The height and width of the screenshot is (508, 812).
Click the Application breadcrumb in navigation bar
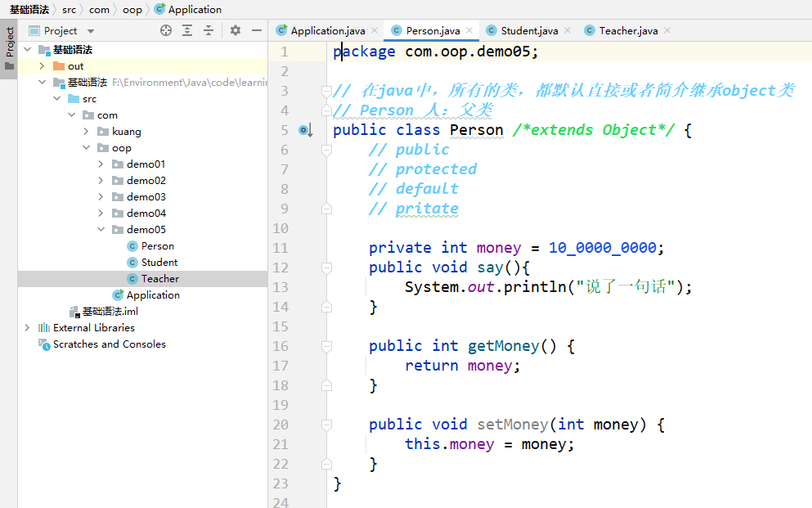tap(189, 9)
